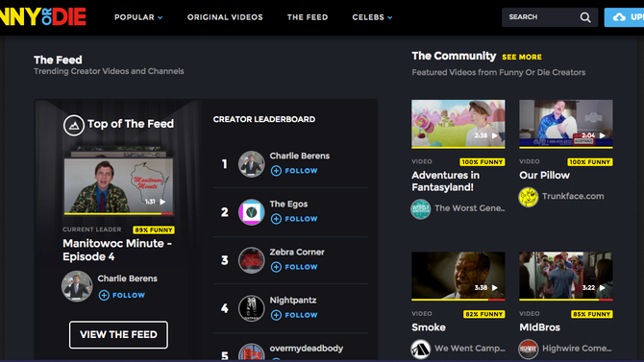This screenshot has width=644, height=362.
Task: Click 85% Funny badge on MidBros
Action: click(592, 314)
